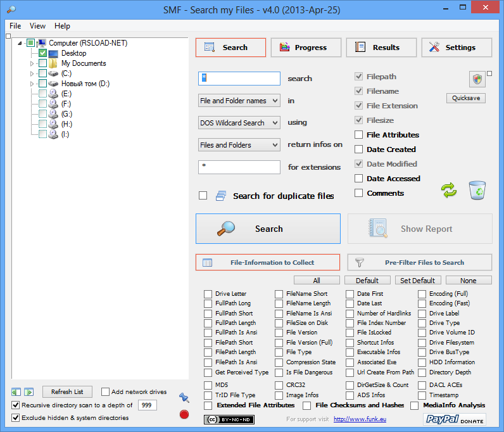Open the View menu
504x432 pixels.
coord(37,26)
